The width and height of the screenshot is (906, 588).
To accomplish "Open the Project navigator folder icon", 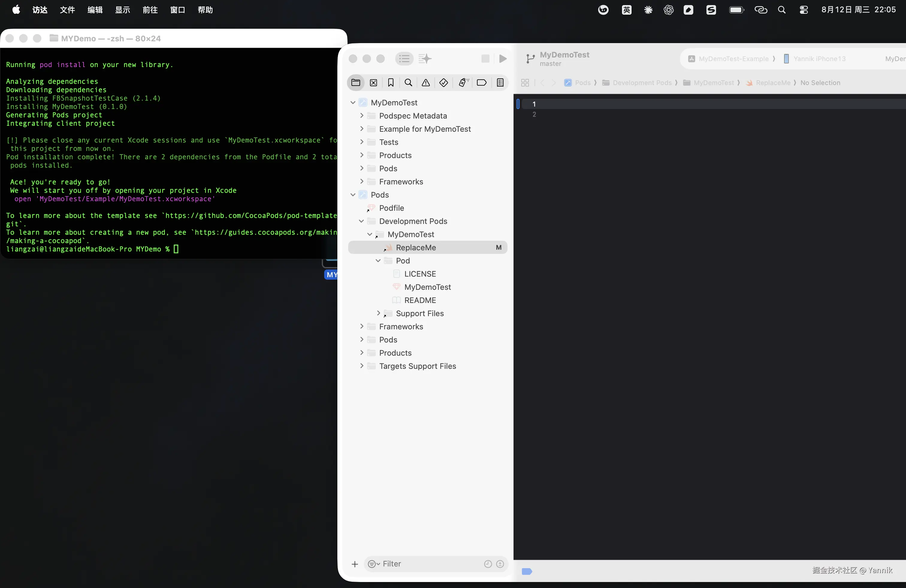I will click(x=356, y=83).
